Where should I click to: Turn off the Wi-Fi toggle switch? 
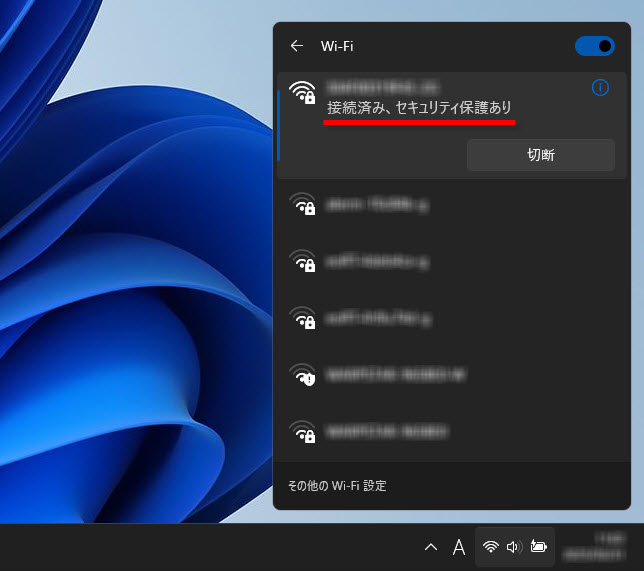point(594,46)
